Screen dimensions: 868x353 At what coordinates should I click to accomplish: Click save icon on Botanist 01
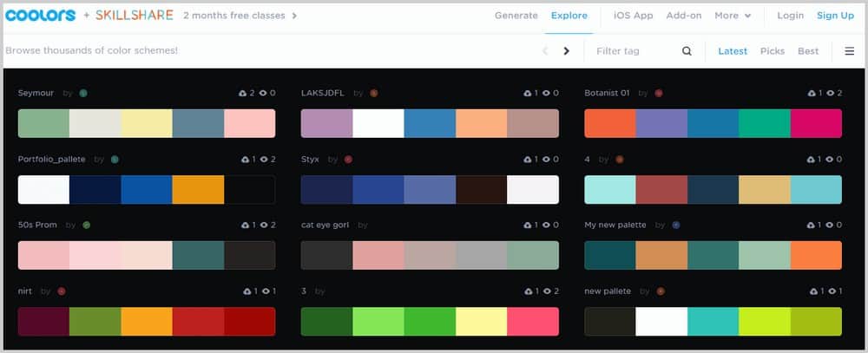tap(812, 93)
